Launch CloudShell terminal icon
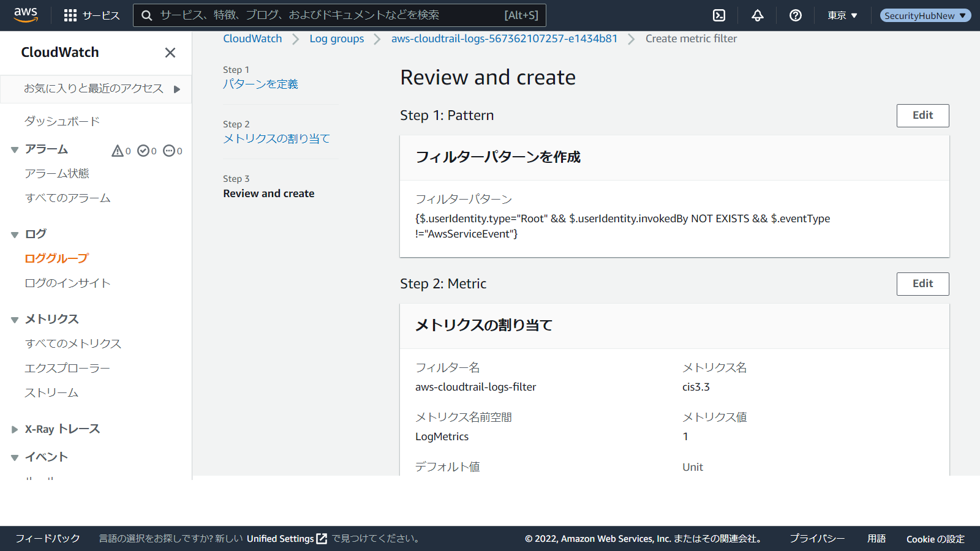This screenshot has height=551, width=980. (x=719, y=15)
